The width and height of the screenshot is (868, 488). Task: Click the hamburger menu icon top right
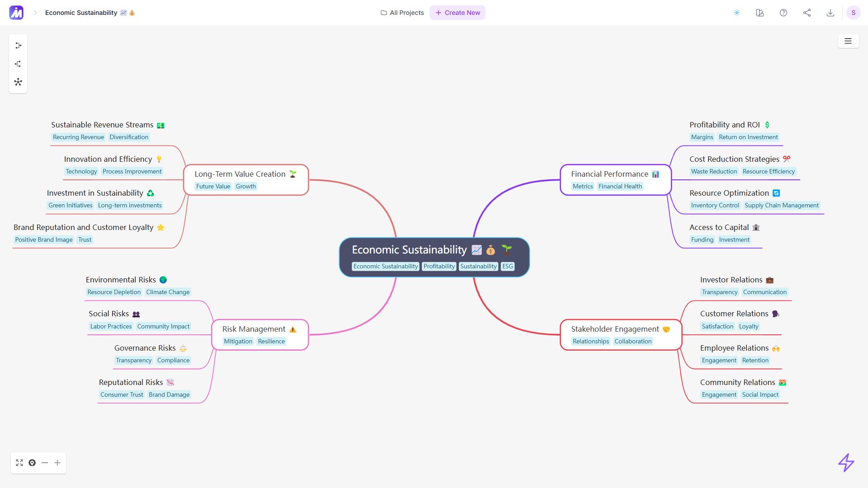[848, 41]
